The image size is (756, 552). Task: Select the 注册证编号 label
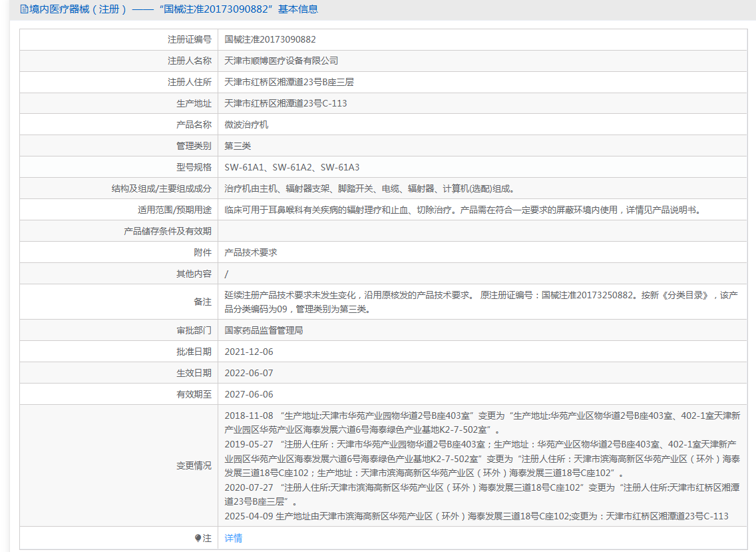(x=190, y=39)
